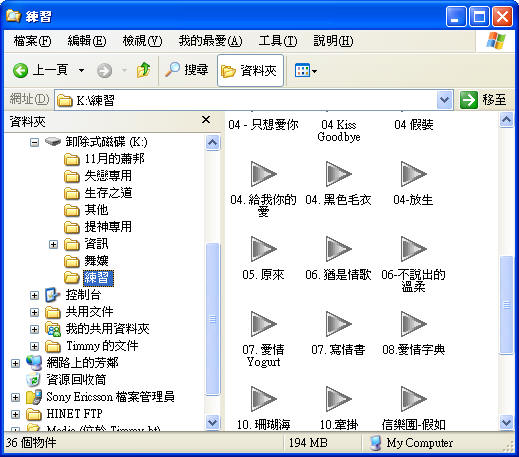Click the Back arrow icon 上一頁
The height and width of the screenshot is (457, 519).
click(20, 71)
